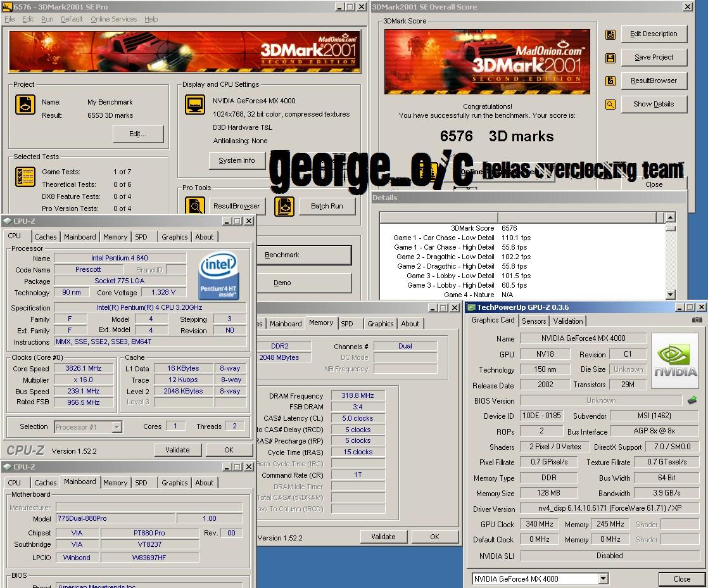708x588 pixels.
Task: Switch to Mainboard tab in upper CPU-Z window
Action: tap(80, 236)
